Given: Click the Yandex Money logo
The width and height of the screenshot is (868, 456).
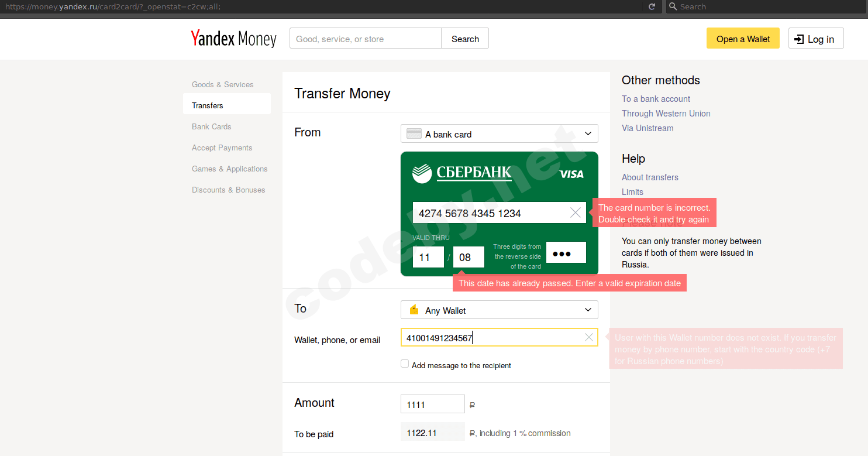Looking at the screenshot, I should pos(233,39).
